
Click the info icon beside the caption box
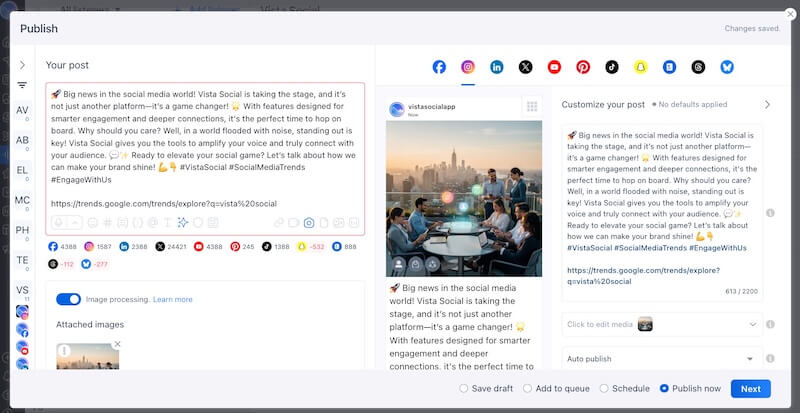(x=770, y=213)
